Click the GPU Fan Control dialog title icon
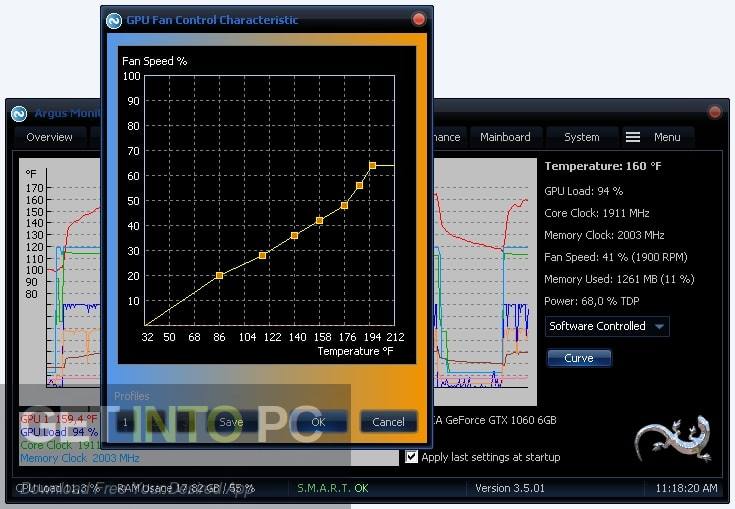The width and height of the screenshot is (735, 509). [x=114, y=21]
